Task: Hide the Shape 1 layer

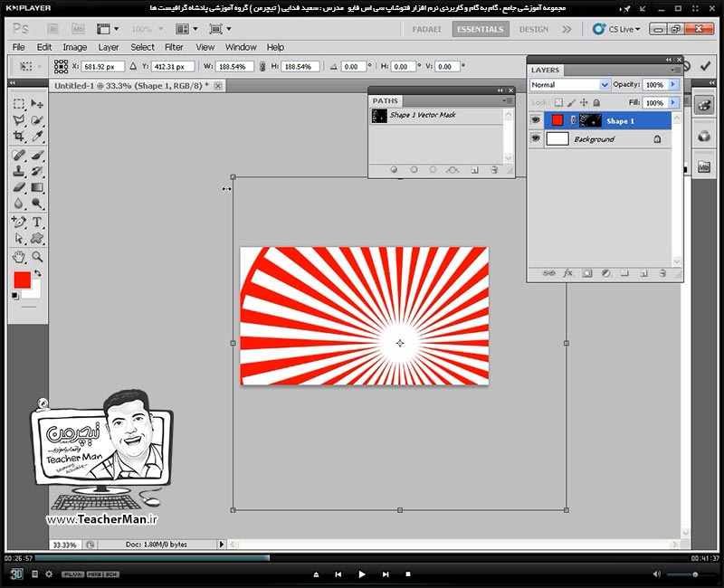Action: coord(536,120)
